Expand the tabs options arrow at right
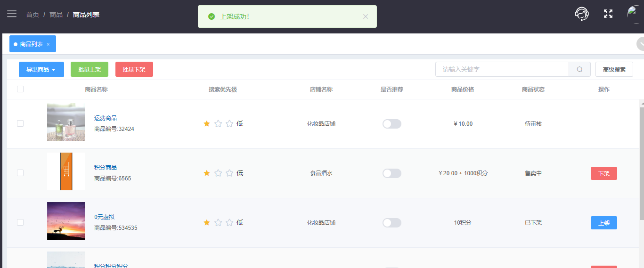Viewport: 644px width, 268px height. (x=641, y=44)
